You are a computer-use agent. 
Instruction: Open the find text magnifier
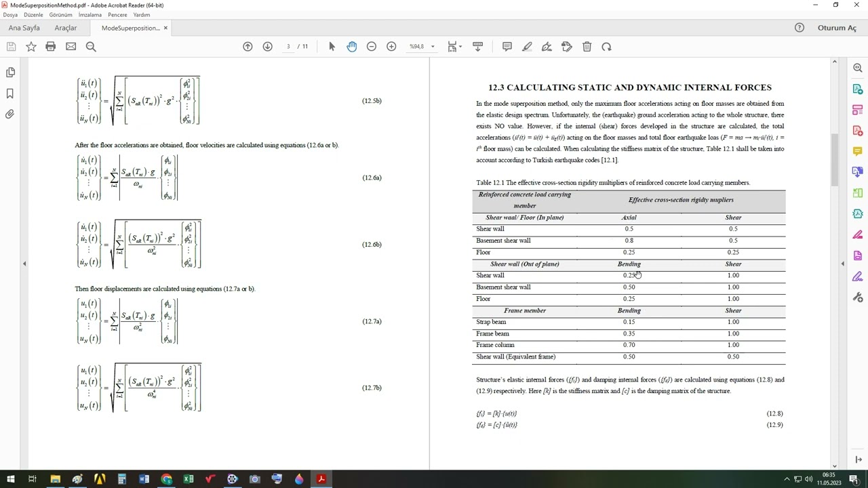[91, 46]
